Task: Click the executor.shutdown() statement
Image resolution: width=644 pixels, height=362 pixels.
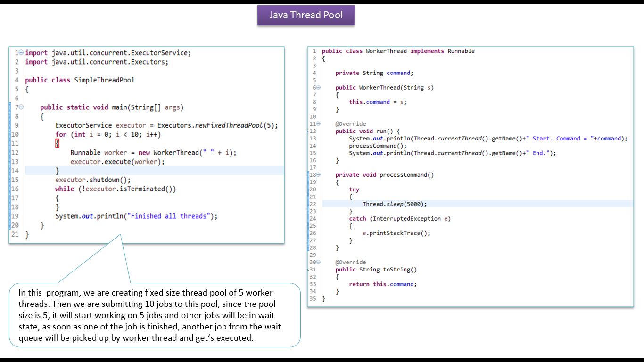Action: (93, 180)
